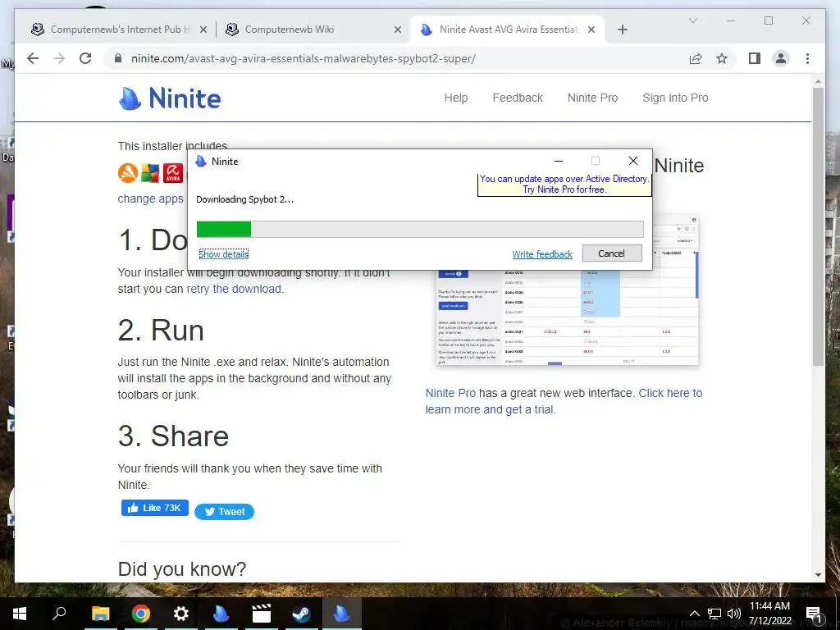The height and width of the screenshot is (630, 840).
Task: Open Windows Start menu
Action: point(20,614)
